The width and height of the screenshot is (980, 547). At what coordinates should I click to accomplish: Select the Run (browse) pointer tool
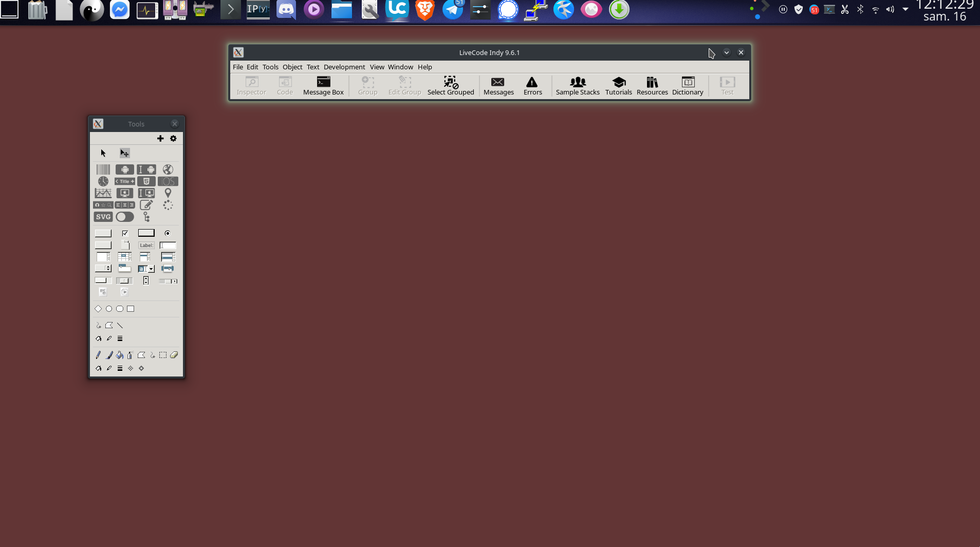(103, 153)
